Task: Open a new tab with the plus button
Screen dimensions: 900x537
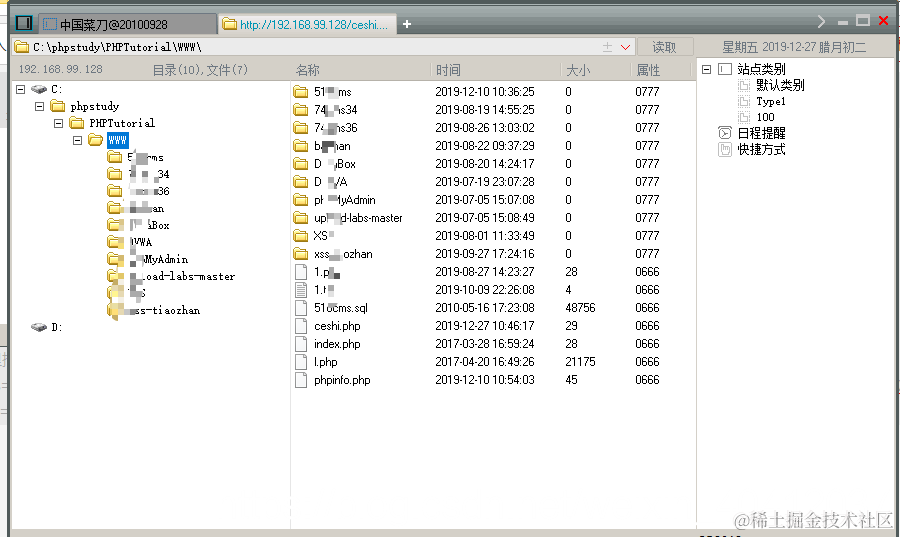Action: (407, 24)
